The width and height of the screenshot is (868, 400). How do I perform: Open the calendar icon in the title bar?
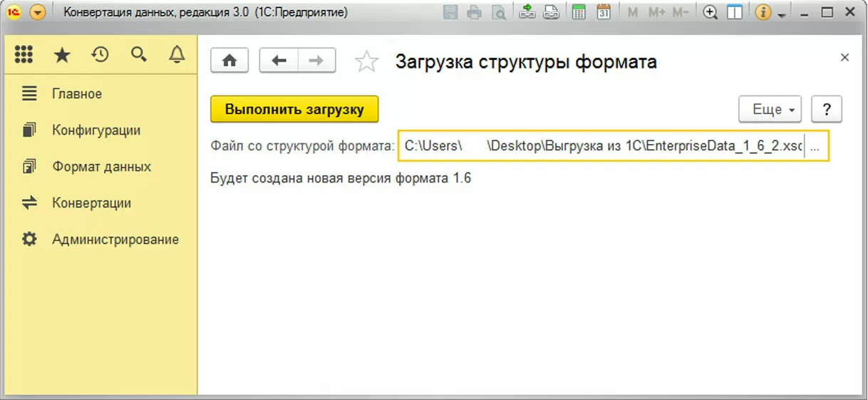tap(604, 12)
